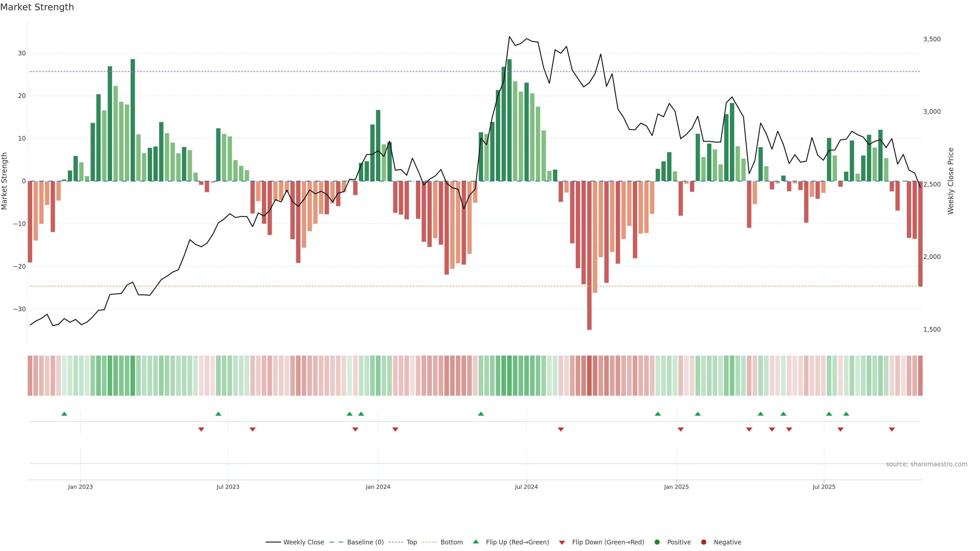Click the flip-down marker just after Jul 2024
980x551 pixels.
pos(561,429)
